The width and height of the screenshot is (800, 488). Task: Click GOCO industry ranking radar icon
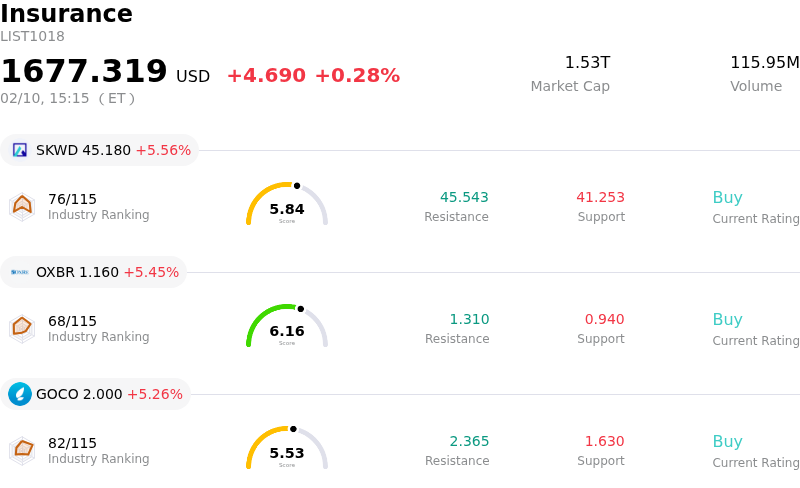tap(22, 450)
